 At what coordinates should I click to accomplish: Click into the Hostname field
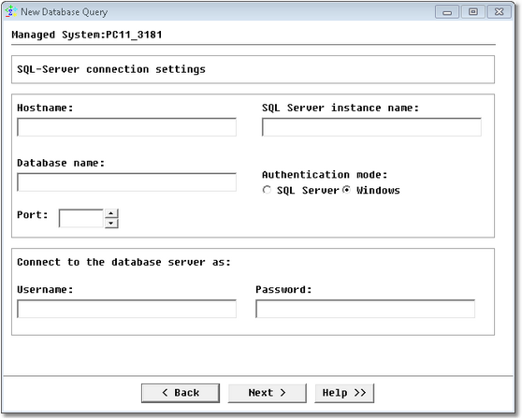pyautogui.click(x=126, y=127)
